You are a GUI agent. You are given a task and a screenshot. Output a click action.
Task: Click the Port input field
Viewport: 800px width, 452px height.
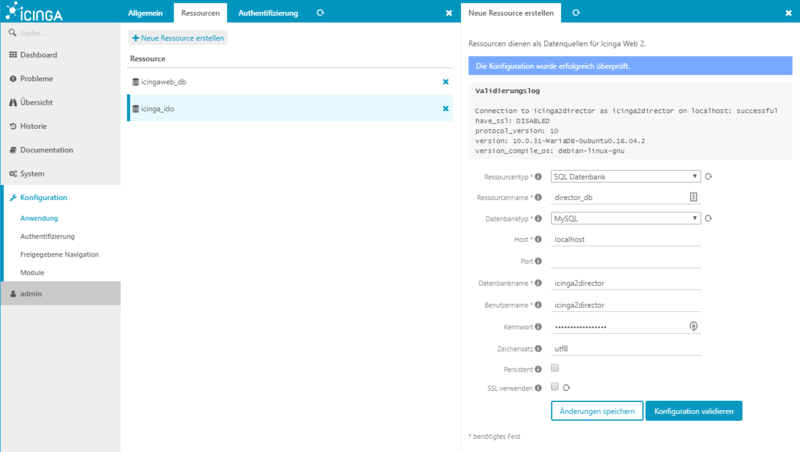pos(626,262)
